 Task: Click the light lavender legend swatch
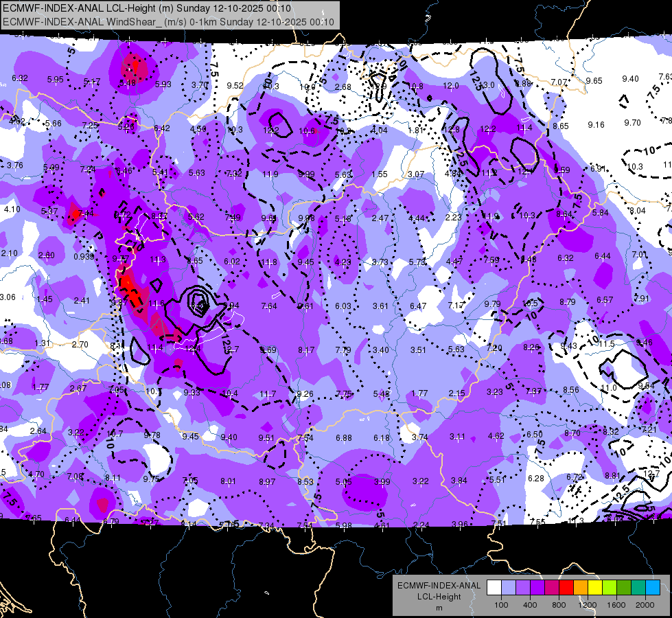point(509,587)
